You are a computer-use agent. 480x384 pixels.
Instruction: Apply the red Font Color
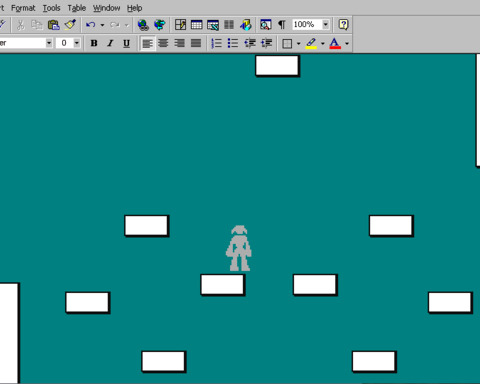click(335, 43)
